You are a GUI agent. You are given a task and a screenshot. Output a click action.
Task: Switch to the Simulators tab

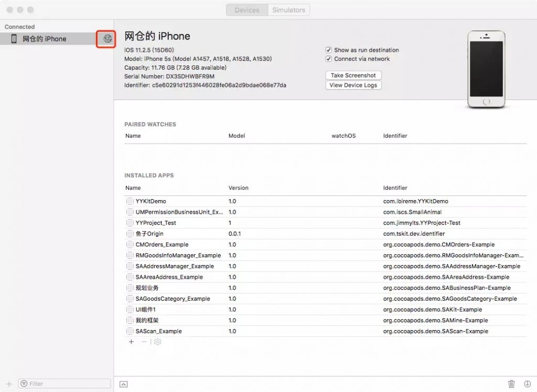(x=289, y=10)
